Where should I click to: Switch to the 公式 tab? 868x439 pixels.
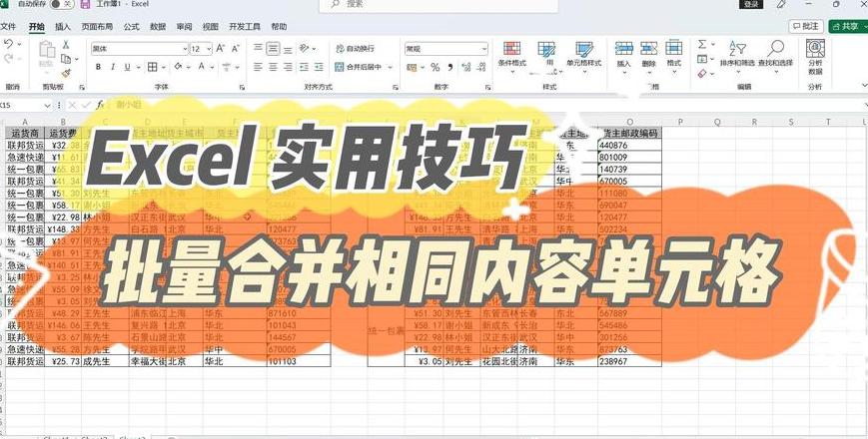(131, 27)
